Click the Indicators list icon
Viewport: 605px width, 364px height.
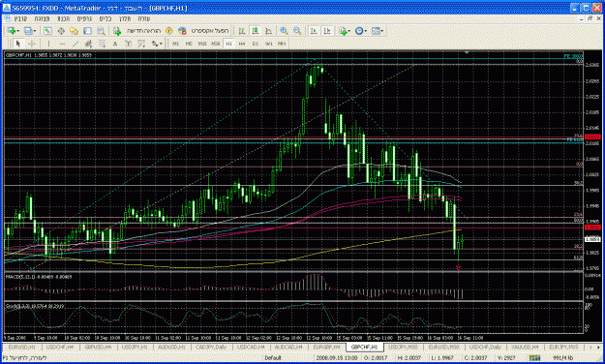(x=343, y=31)
